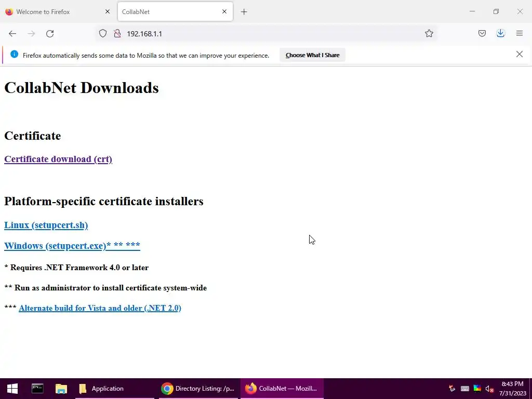Open the Linux setupcert.sh link

[x=46, y=225]
